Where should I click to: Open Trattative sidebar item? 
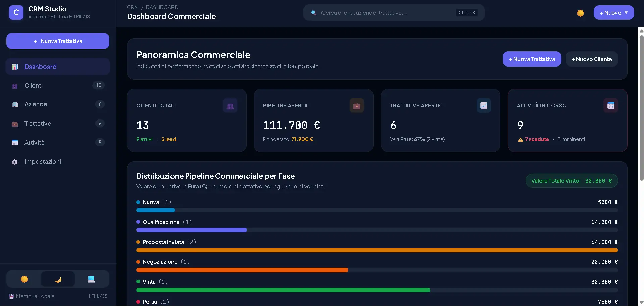pos(58,124)
